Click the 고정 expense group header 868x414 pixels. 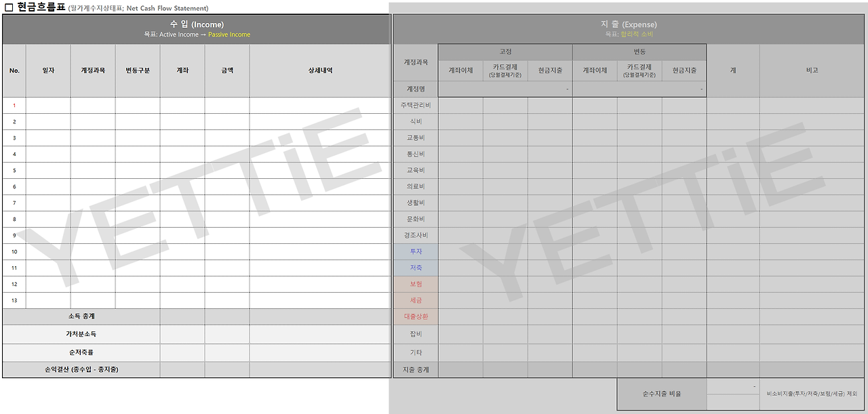[x=505, y=51]
